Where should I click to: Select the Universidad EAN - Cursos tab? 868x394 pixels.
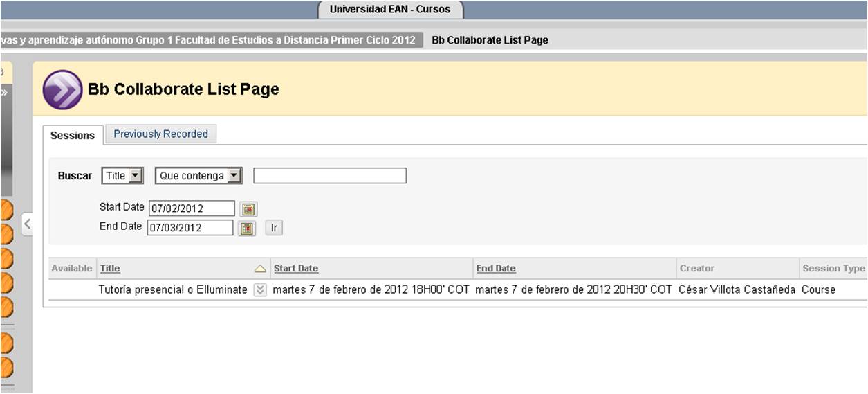tap(390, 10)
